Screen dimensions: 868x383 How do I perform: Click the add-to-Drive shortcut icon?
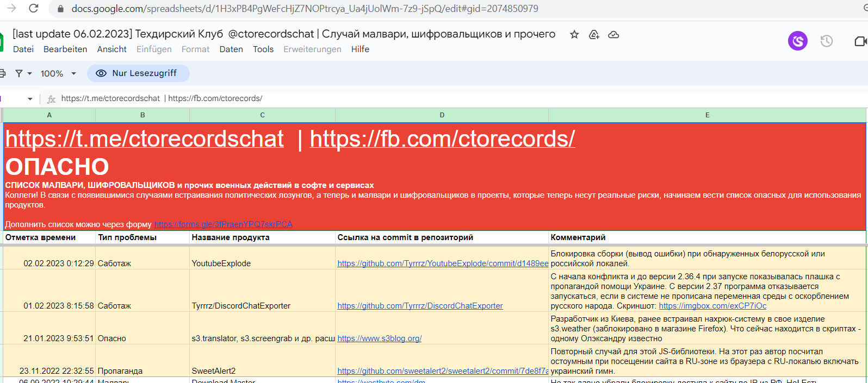coord(594,35)
